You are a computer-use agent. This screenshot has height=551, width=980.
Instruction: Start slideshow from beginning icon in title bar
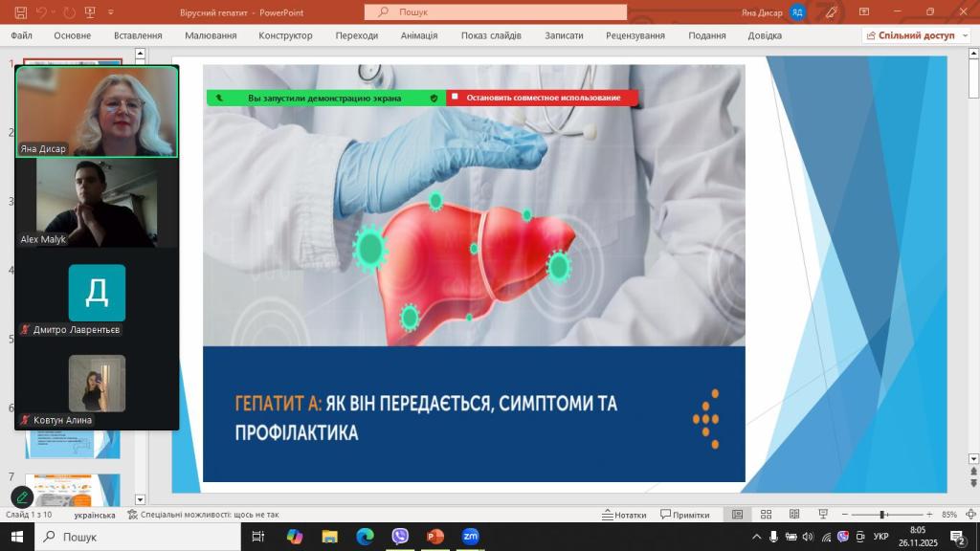[89, 12]
